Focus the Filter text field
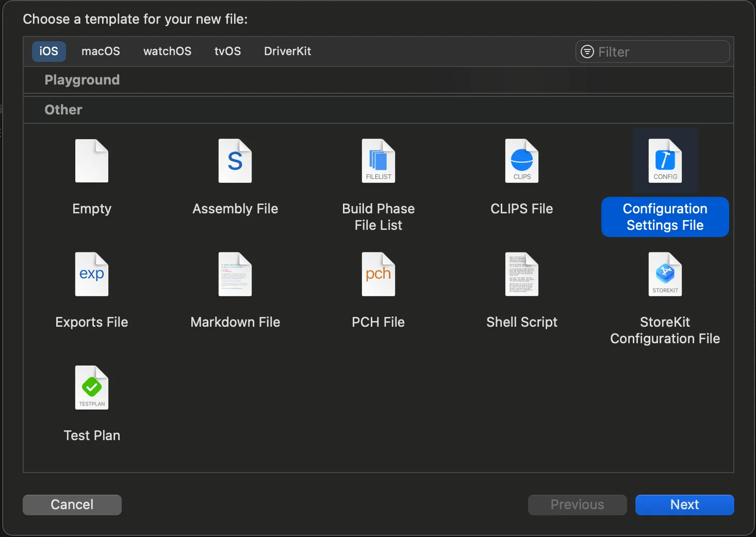 click(x=660, y=52)
